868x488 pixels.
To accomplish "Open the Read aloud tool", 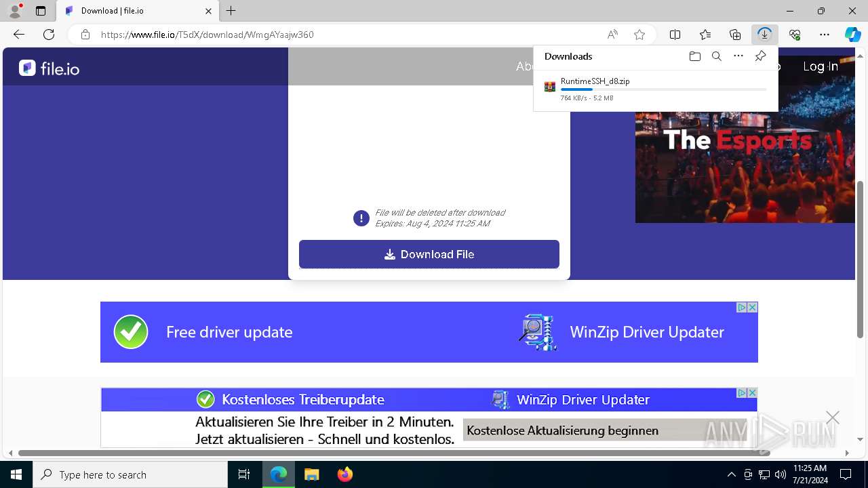I will pyautogui.click(x=612, y=35).
